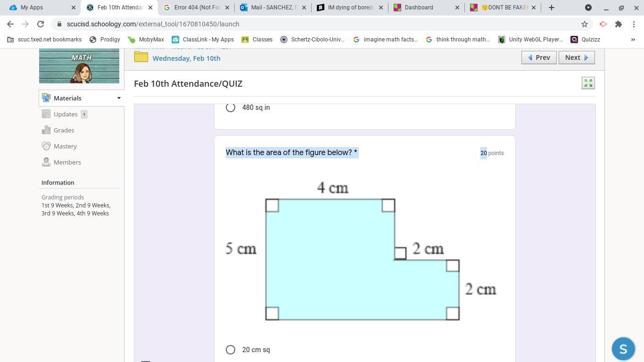Click the MATH course banner image
This screenshot has height=362, width=644.
click(79, 66)
